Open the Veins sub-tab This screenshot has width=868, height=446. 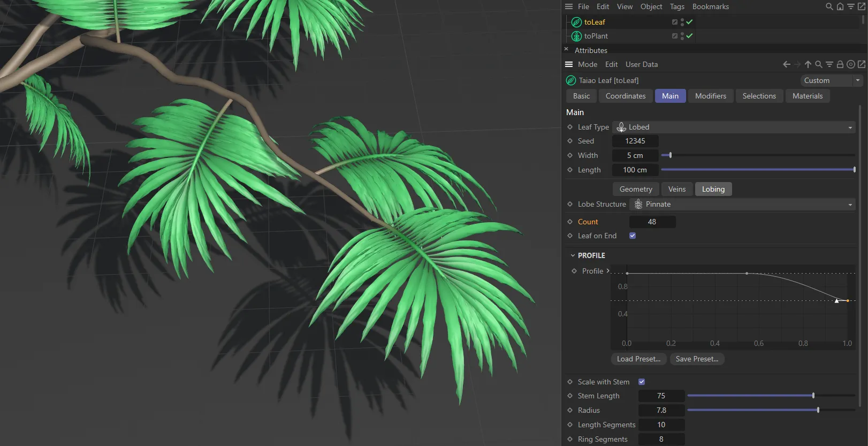pos(676,189)
